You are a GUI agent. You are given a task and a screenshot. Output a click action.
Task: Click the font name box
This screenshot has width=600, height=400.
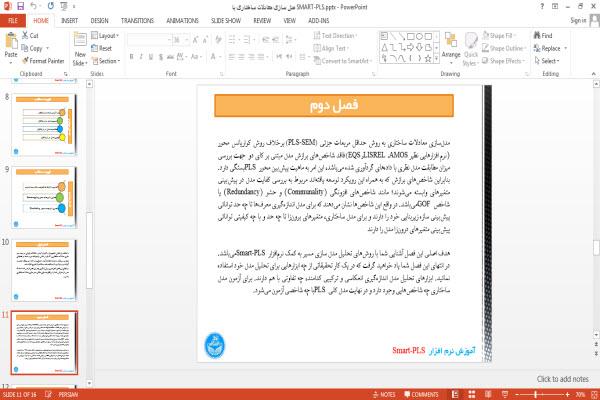[148, 40]
